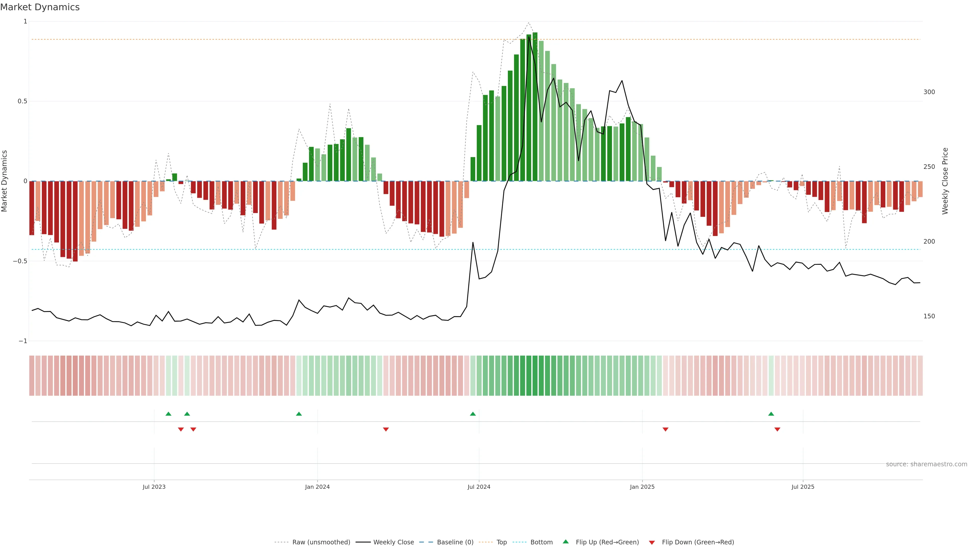Click the darkest green heatmap strip cell
Viewport: 980px width, 551px height.
pyautogui.click(x=535, y=376)
